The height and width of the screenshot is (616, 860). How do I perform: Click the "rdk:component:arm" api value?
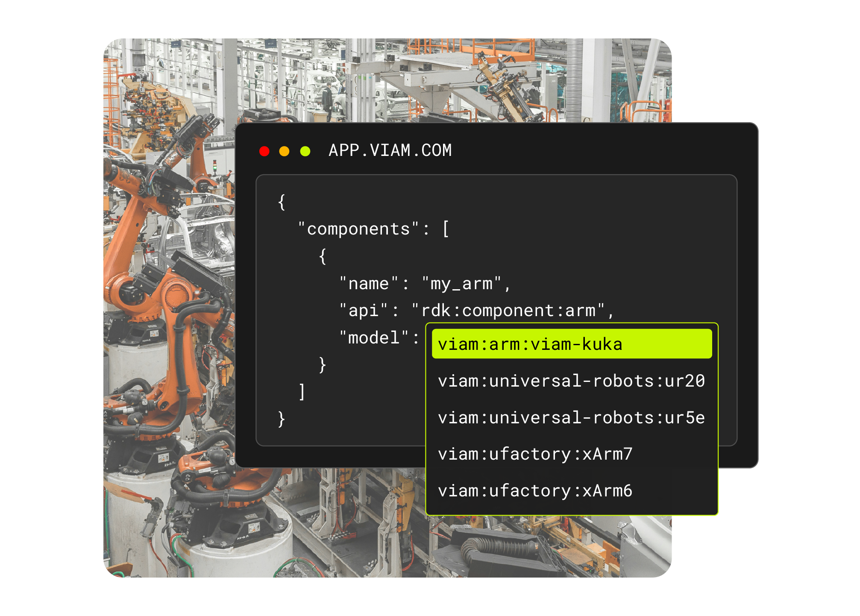pos(508,311)
